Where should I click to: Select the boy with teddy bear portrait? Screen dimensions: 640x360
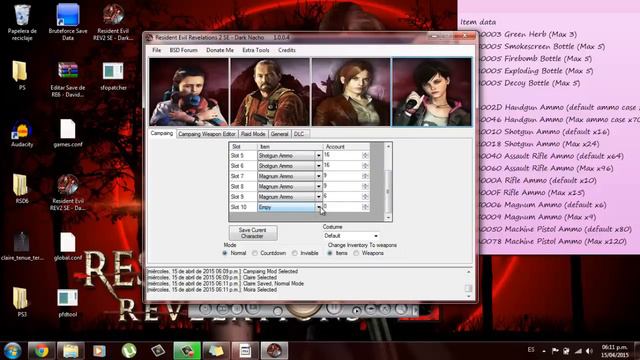click(189, 92)
